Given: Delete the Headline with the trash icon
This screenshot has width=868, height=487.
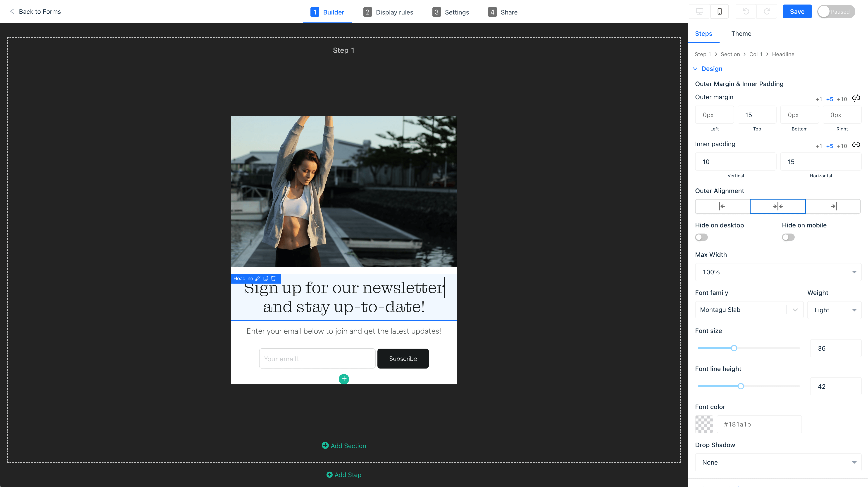Looking at the screenshot, I should click(273, 279).
